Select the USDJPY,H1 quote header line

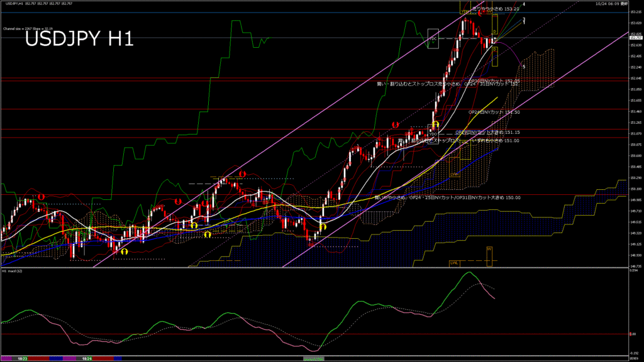pos(39,4)
